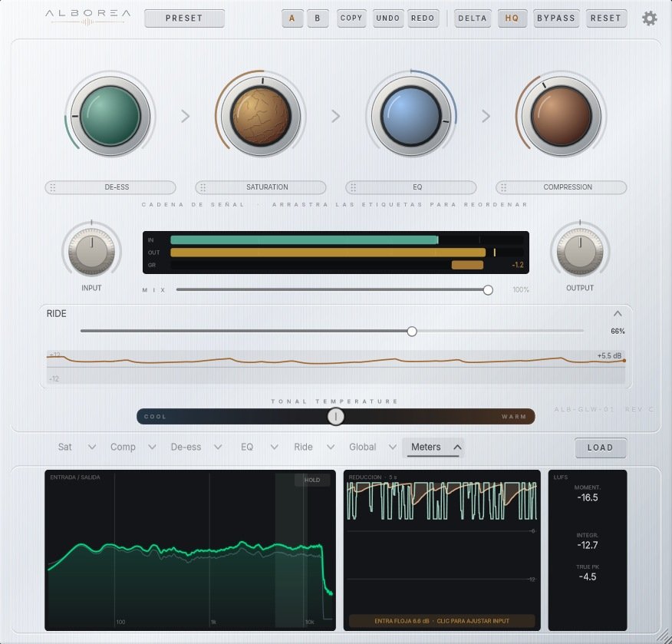Image resolution: width=672 pixels, height=644 pixels.
Task: Click the cracked amber Saturation orb knob
Action: 261,116
